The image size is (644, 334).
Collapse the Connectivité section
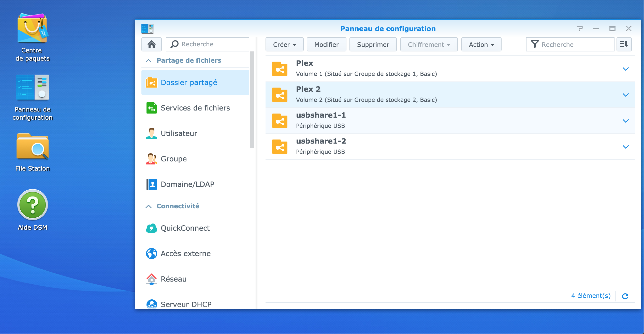pos(149,206)
